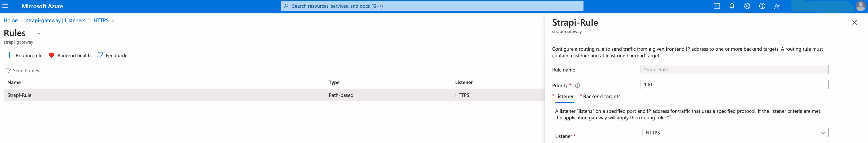Viewport: 868px width, 143px height.
Task: Open the Azure portal hamburger menu
Action: pos(5,6)
